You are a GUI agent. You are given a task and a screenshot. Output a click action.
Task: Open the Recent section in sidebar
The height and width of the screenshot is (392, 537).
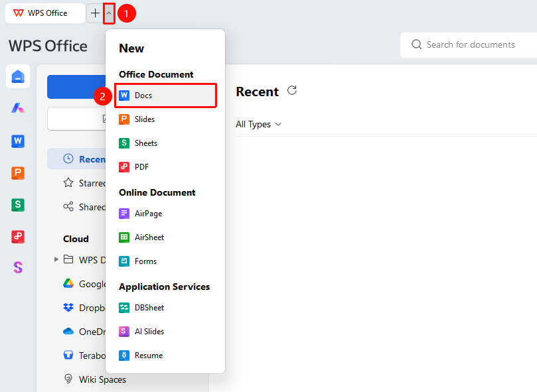[76, 159]
